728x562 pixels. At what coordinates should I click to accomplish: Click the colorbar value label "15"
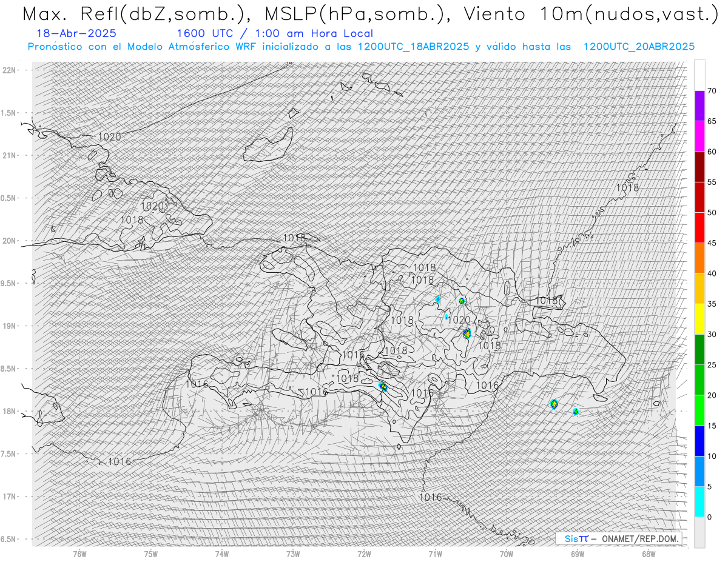pos(712,426)
